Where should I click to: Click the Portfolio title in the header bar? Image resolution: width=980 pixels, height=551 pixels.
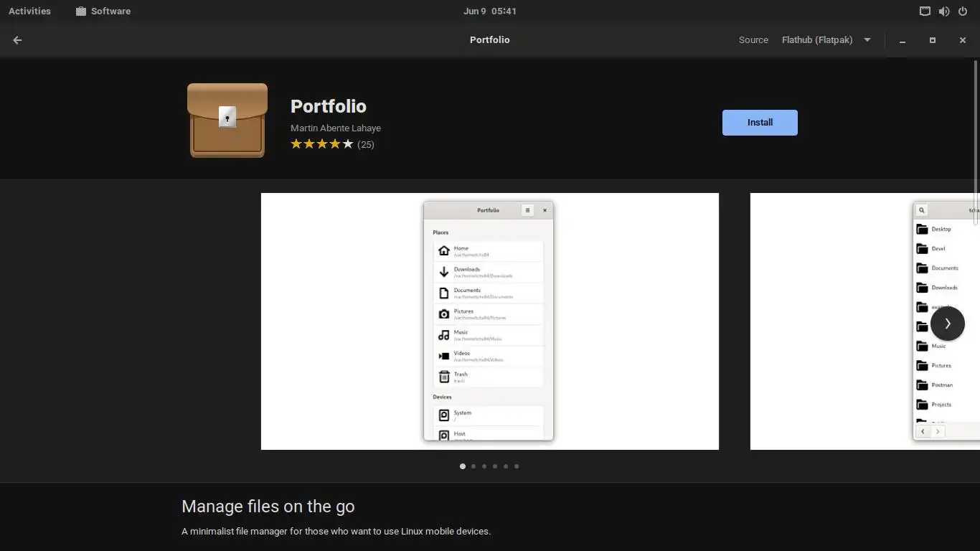coord(490,40)
